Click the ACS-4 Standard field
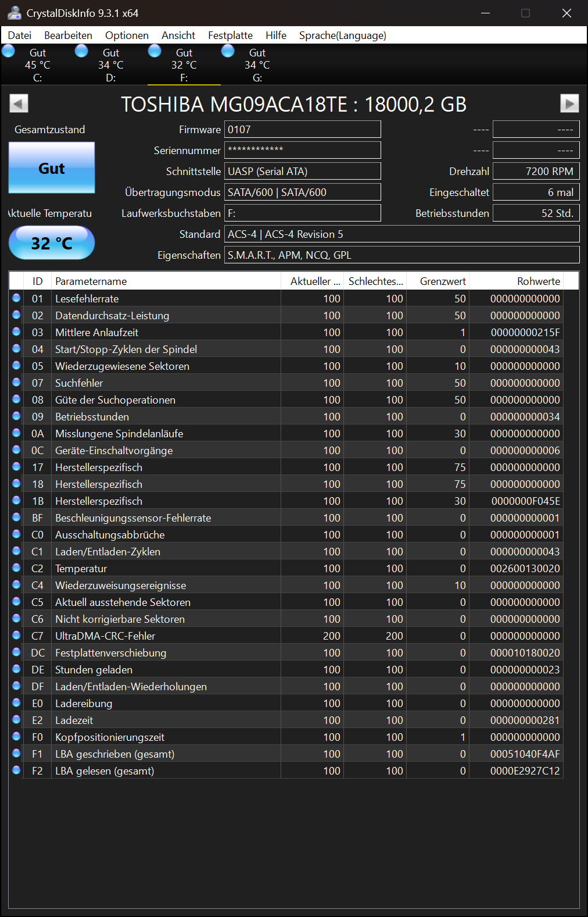 (402, 234)
